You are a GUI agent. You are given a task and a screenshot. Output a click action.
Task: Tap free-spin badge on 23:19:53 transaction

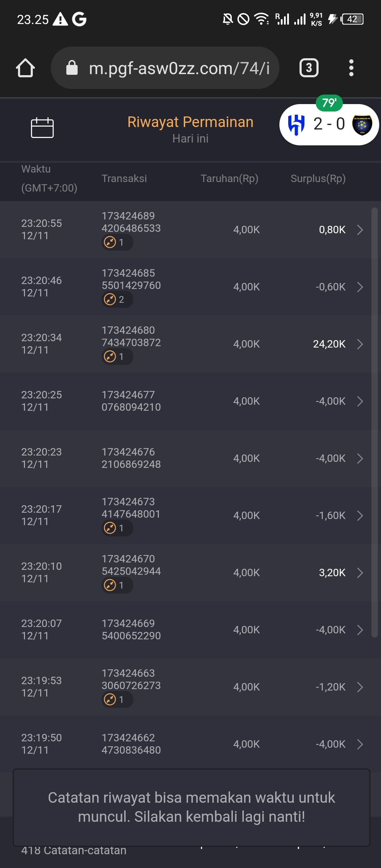tap(117, 699)
